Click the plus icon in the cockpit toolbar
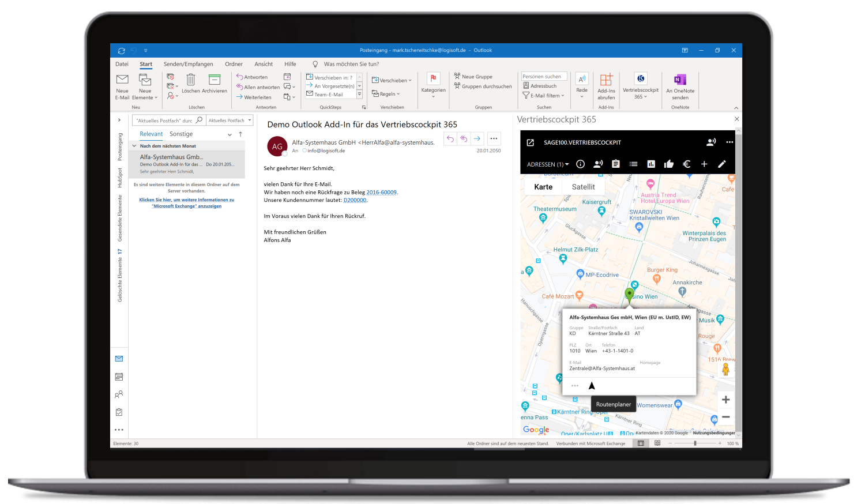The width and height of the screenshot is (865, 504). click(704, 164)
